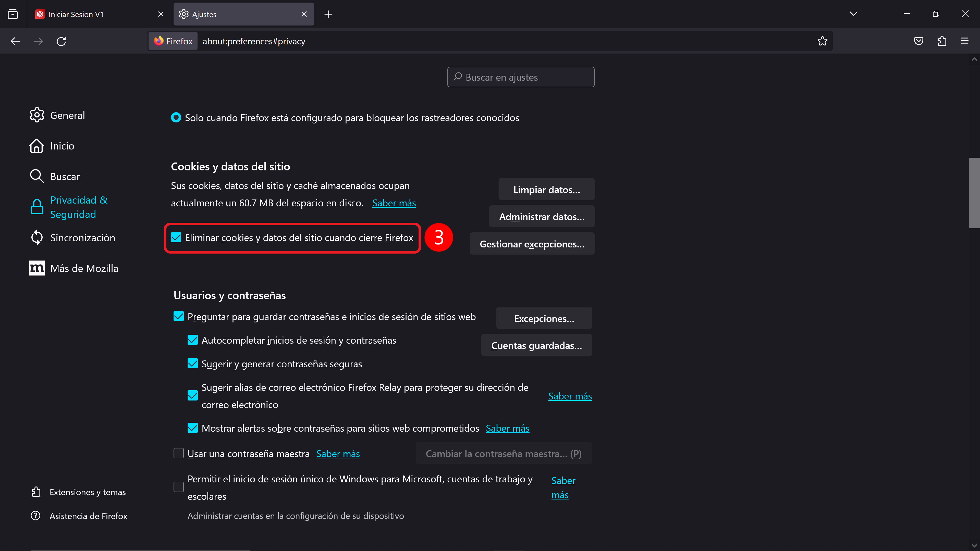Screen dimensions: 980x551
Task: Click the Excepciones button for passwords
Action: click(544, 318)
